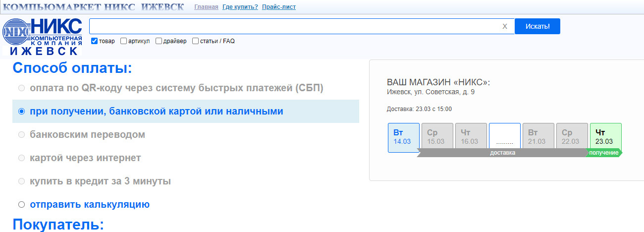Clear search field with the X icon

(505, 26)
